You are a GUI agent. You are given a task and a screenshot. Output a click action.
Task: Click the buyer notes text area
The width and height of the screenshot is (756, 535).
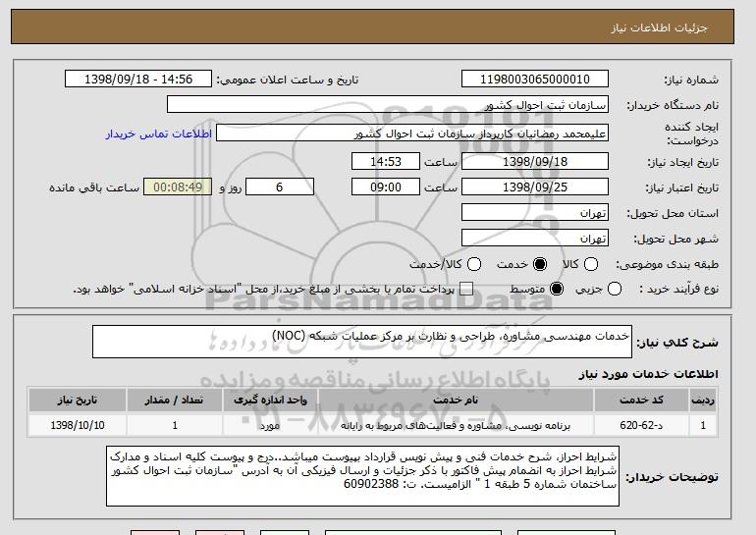click(x=362, y=476)
